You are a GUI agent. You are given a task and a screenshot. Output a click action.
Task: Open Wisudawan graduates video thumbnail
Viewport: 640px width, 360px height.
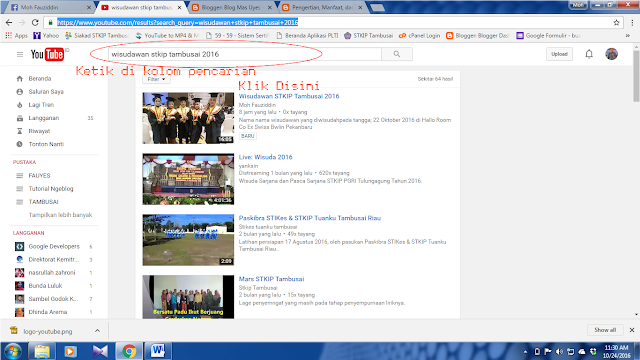(x=188, y=118)
